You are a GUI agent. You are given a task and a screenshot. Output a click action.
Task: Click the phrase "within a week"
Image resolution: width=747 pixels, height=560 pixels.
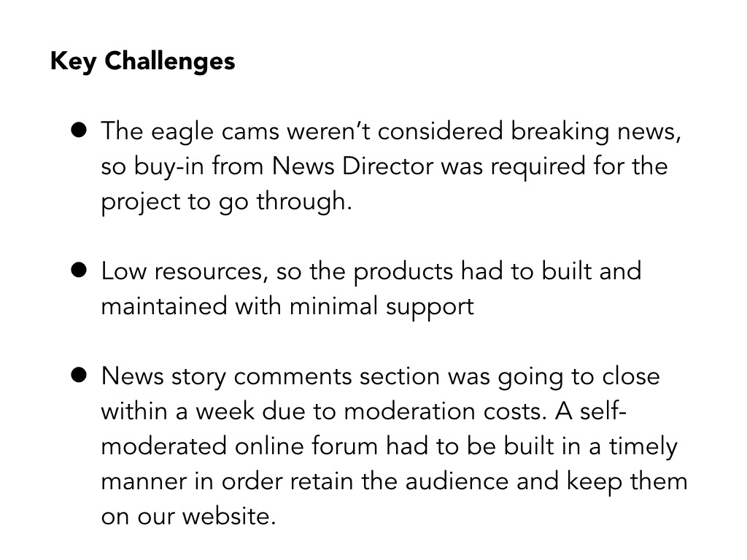point(173,411)
